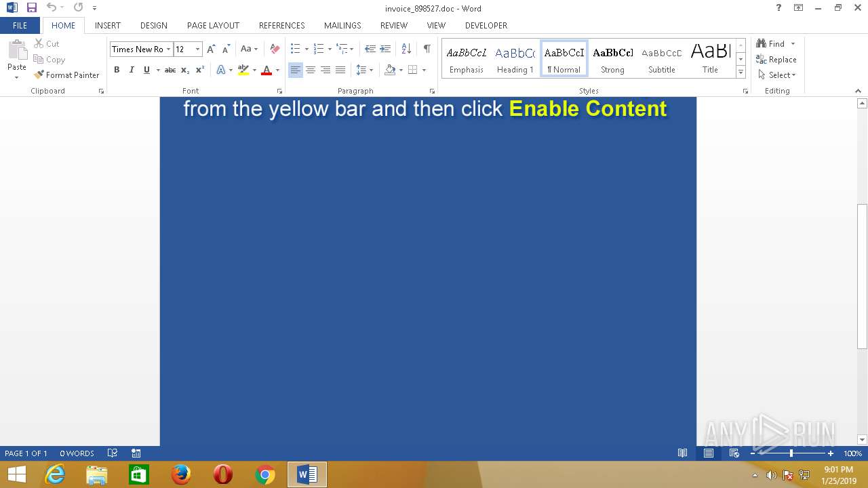The width and height of the screenshot is (868, 488).
Task: Save the document with the Save icon
Action: click(31, 8)
